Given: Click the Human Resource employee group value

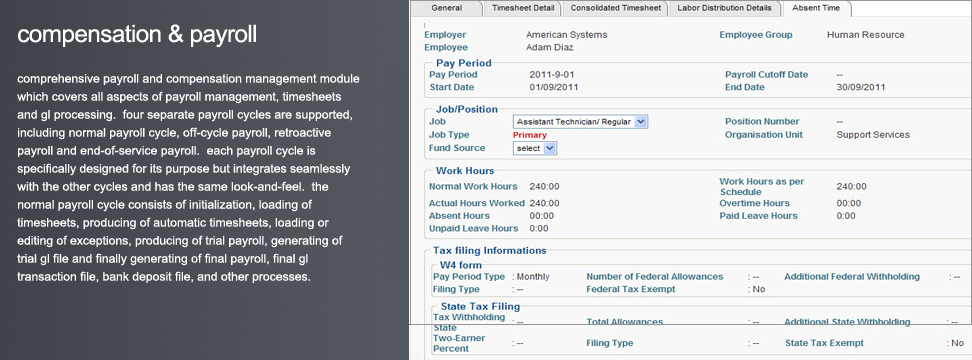Looking at the screenshot, I should [x=865, y=35].
